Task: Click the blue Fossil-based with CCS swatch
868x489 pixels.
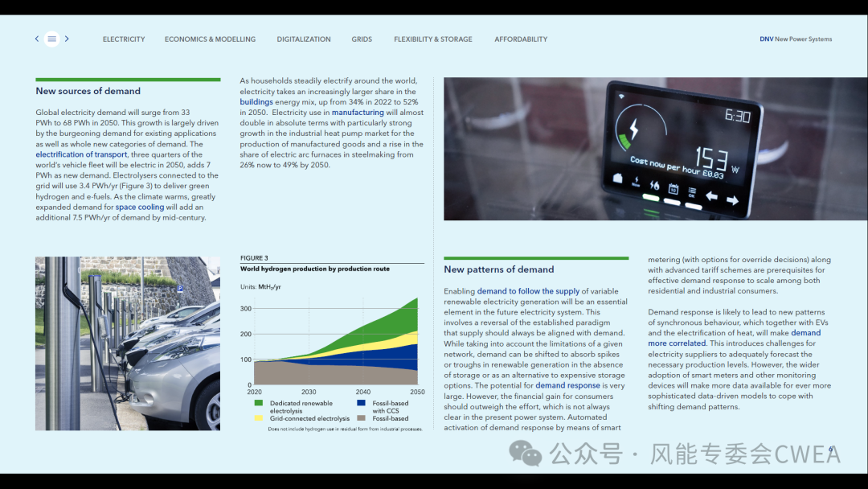Action: pos(362,403)
